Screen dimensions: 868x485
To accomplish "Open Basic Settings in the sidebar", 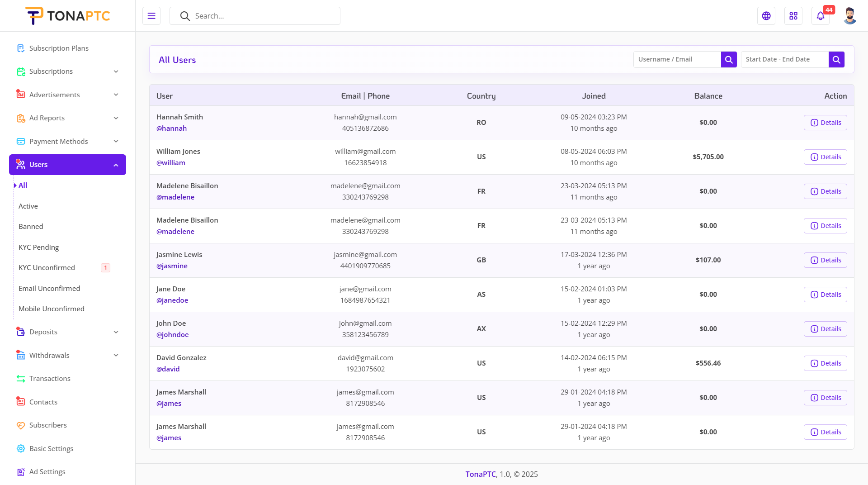I will click(x=51, y=448).
